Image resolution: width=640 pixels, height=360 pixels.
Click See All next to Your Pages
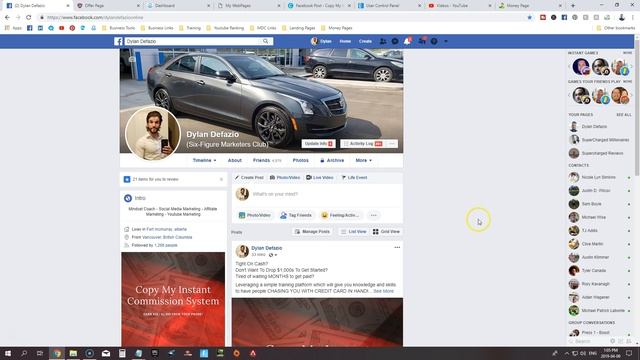click(x=623, y=115)
